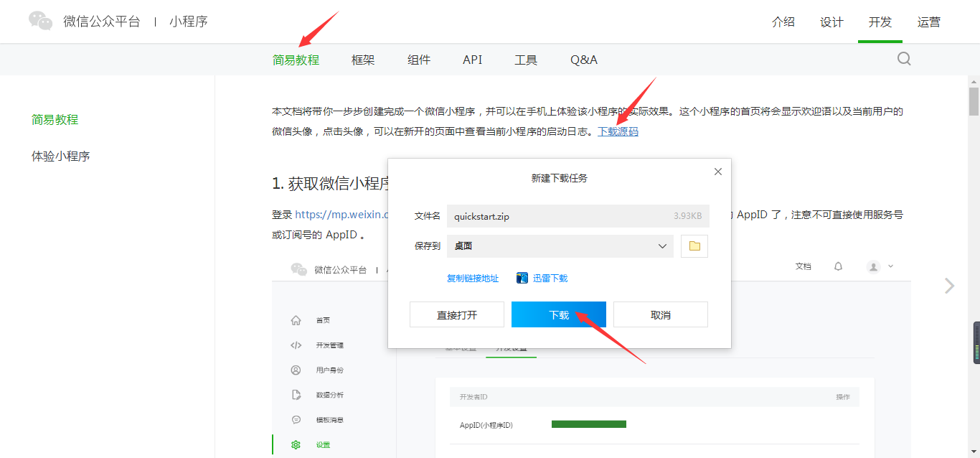This screenshot has width=980, height=458.
Task: Click the home icon beside 首页
Action: click(x=296, y=320)
